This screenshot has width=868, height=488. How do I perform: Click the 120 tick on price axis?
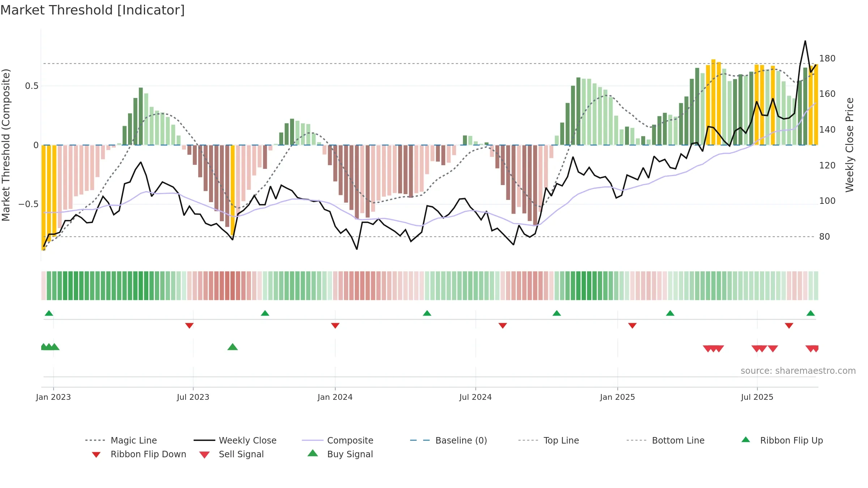827,166
